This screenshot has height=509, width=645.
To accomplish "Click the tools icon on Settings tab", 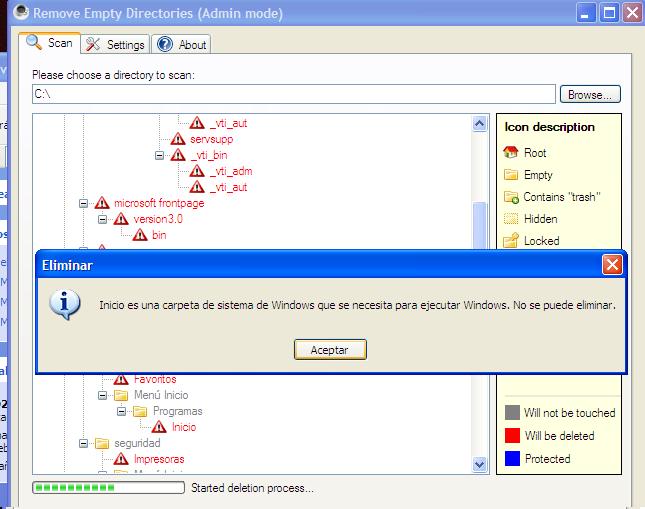I will tap(93, 44).
